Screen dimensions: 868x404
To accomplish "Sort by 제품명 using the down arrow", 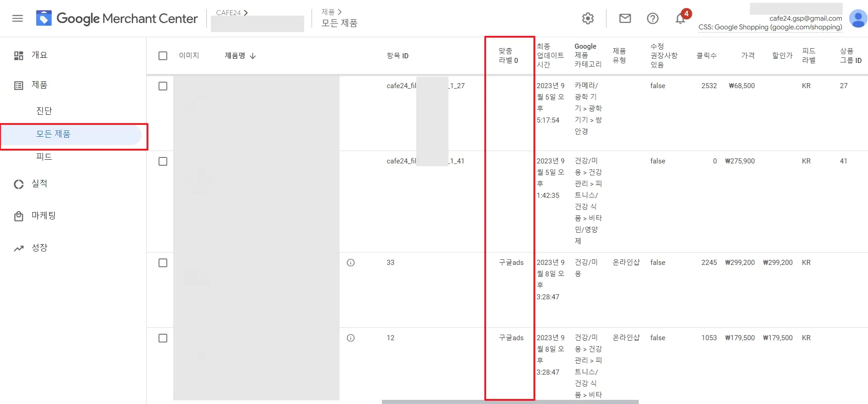I will (253, 56).
